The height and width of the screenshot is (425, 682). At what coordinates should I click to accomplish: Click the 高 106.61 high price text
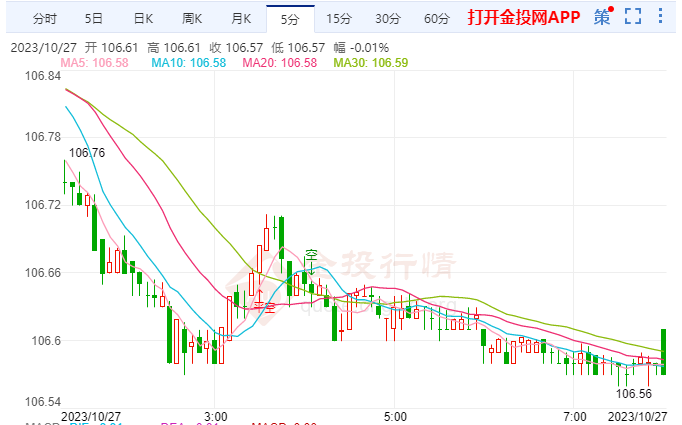(x=174, y=47)
